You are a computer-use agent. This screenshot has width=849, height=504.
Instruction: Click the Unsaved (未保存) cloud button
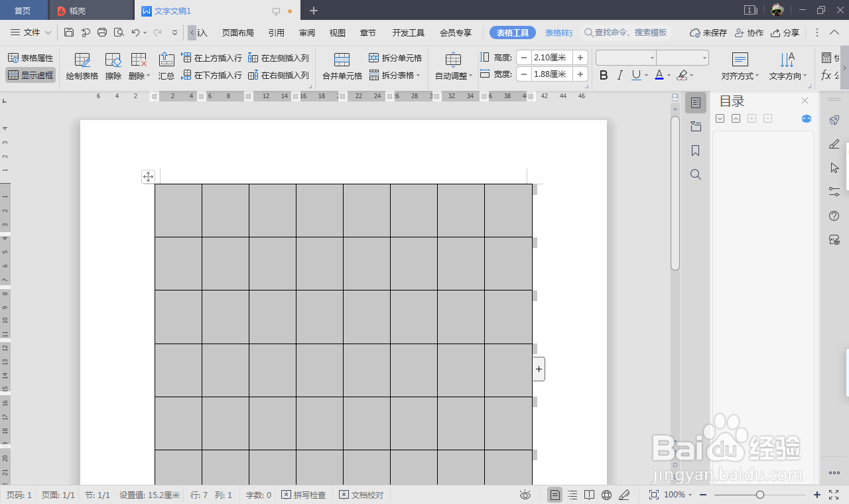708,32
